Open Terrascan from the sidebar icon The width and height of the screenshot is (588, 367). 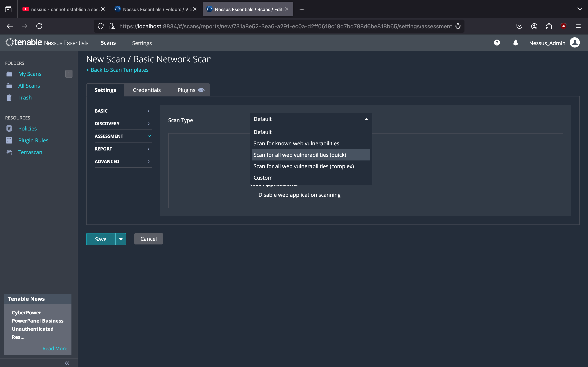9,152
